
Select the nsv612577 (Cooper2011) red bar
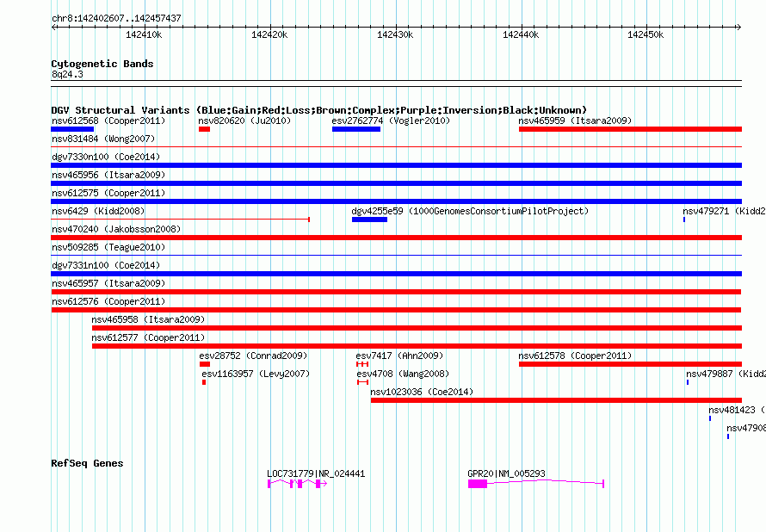[417, 346]
